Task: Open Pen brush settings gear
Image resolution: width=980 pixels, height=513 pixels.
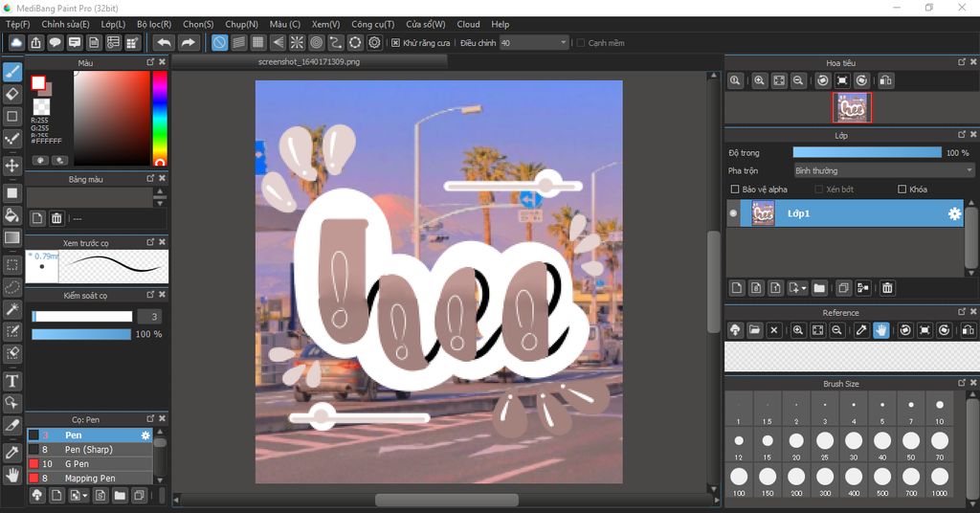Action: 145,435
